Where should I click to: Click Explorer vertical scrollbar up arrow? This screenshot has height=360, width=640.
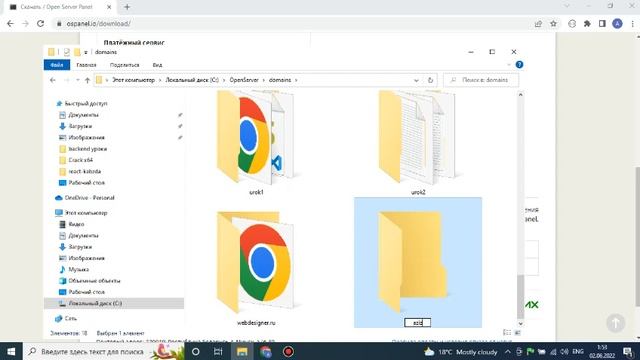point(520,95)
